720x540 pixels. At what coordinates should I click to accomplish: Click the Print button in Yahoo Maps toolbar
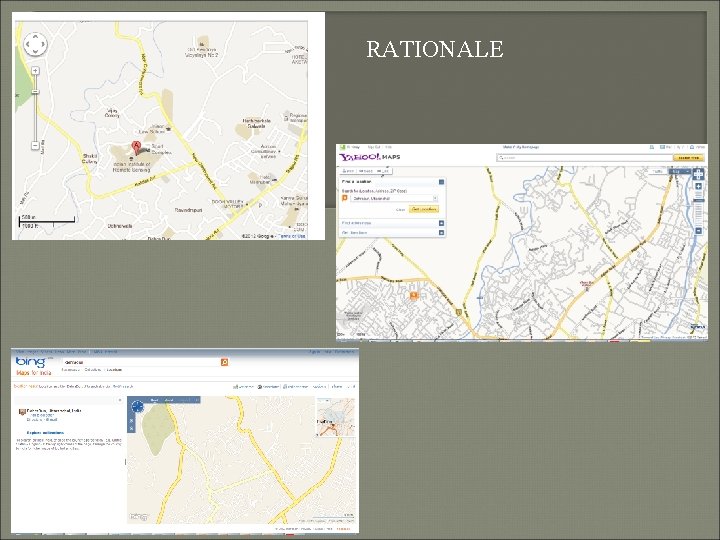click(x=348, y=171)
